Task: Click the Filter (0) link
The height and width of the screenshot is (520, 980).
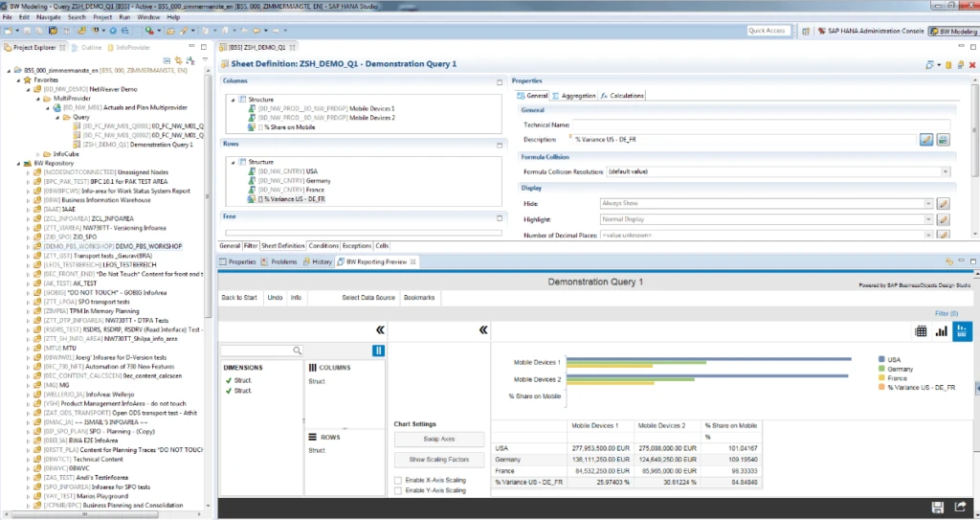Action: pyautogui.click(x=947, y=313)
